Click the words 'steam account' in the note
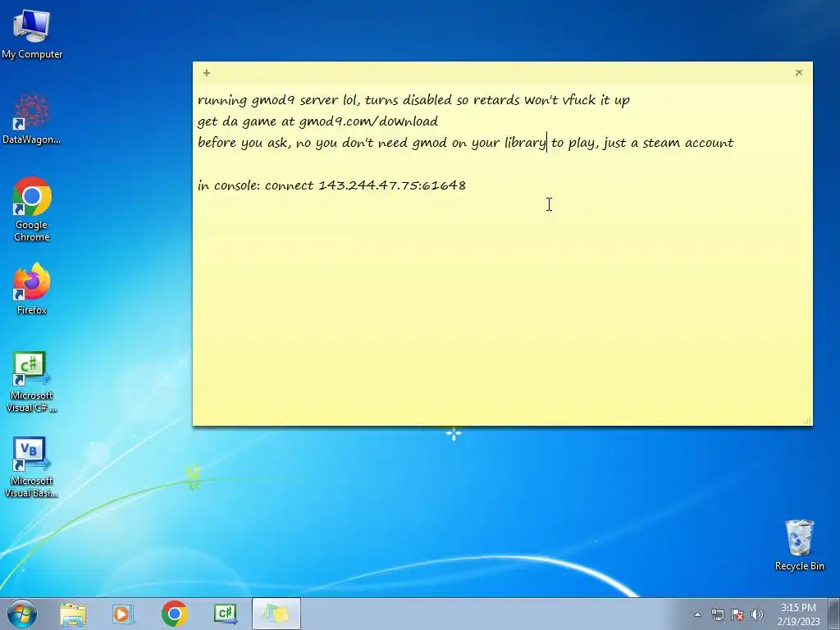The width and height of the screenshot is (840, 630). pos(688,143)
